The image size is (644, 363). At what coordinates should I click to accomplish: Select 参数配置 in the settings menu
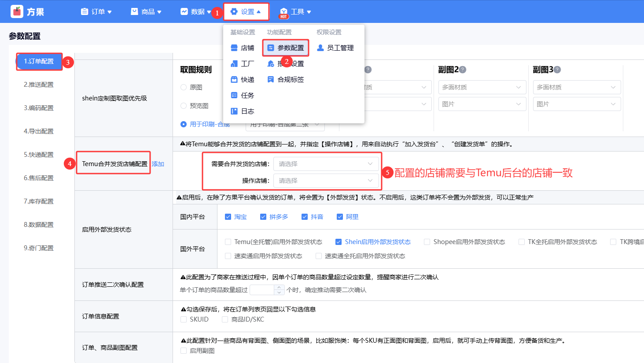pos(286,48)
